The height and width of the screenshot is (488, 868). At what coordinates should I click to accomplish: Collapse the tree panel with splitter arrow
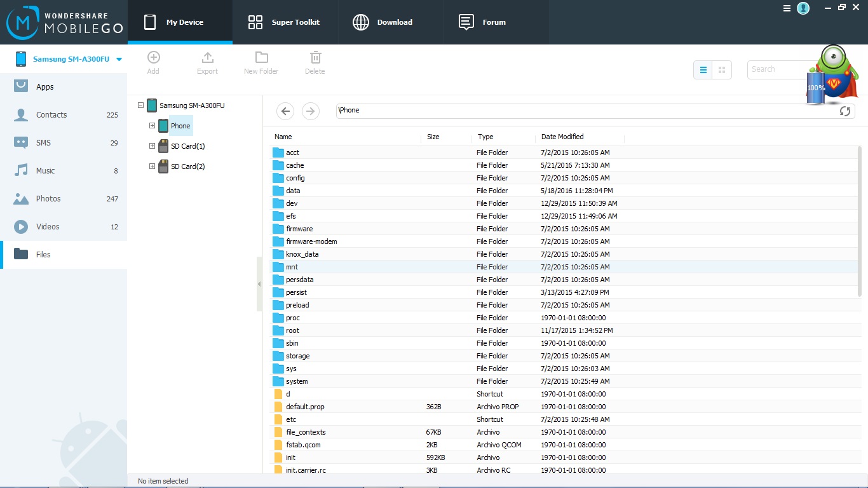tap(259, 284)
